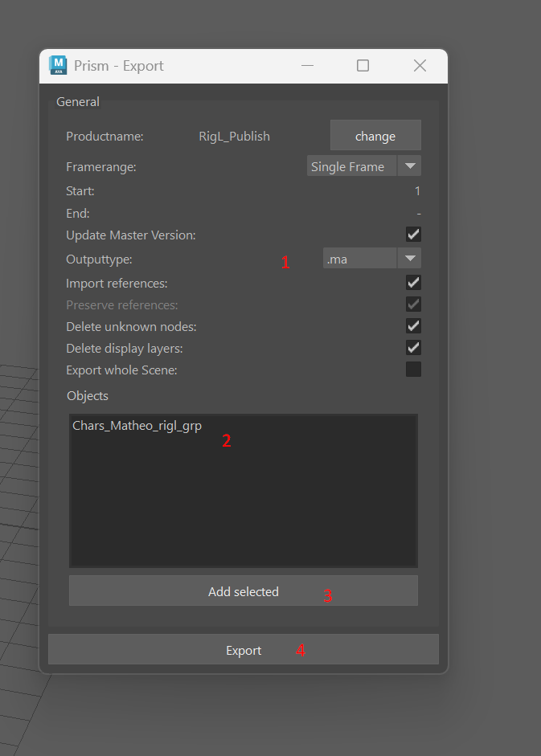
Task: Click the greyed Preserve references checkbox
Action: (x=413, y=304)
